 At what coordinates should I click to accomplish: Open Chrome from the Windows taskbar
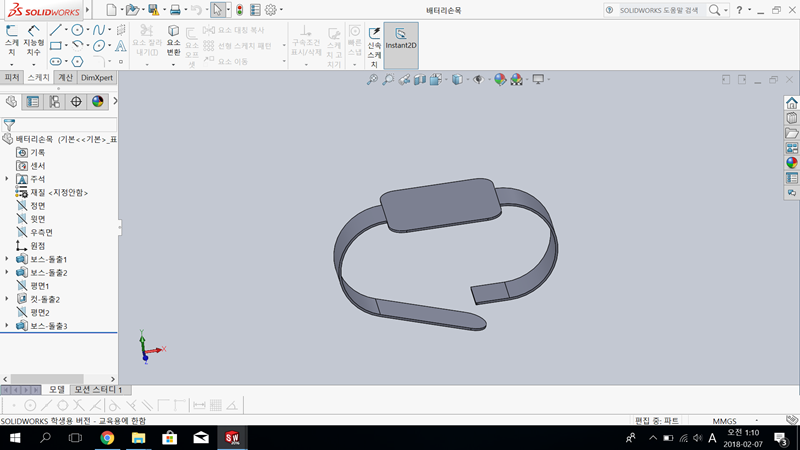pos(107,438)
